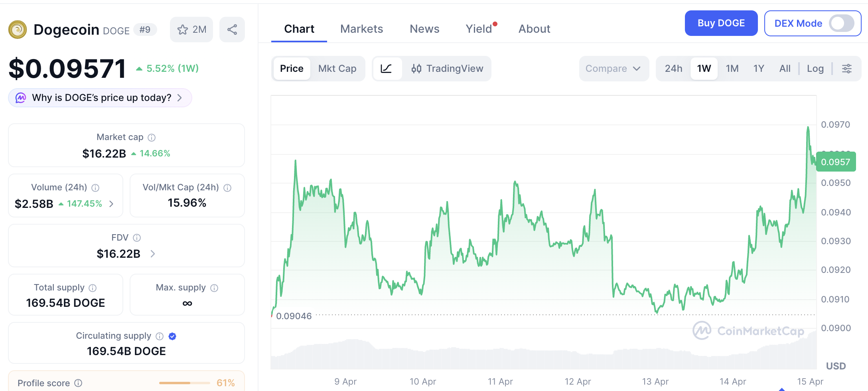Show Vol/Mkt Cap (24h) info icon
The height and width of the screenshot is (391, 868).
(x=227, y=188)
